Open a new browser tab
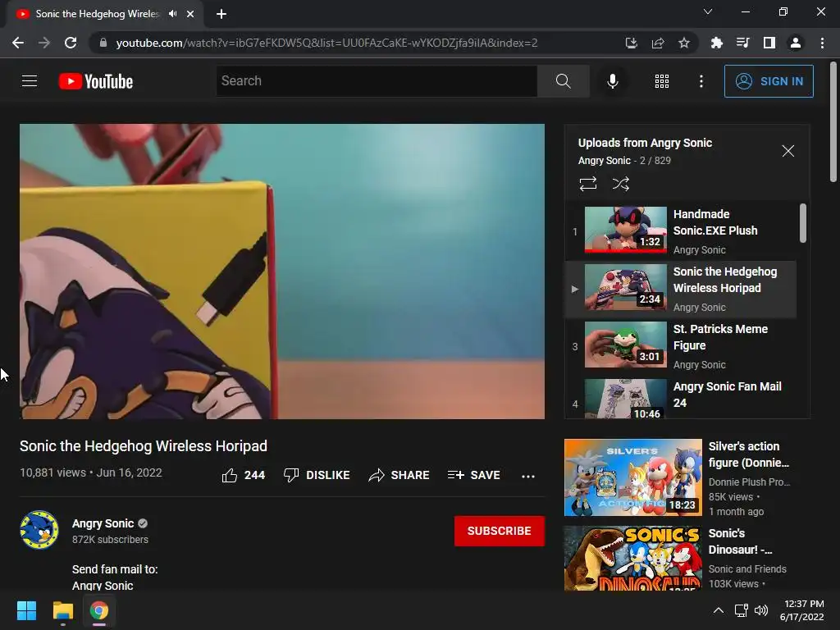This screenshot has width=840, height=630. tap(221, 14)
